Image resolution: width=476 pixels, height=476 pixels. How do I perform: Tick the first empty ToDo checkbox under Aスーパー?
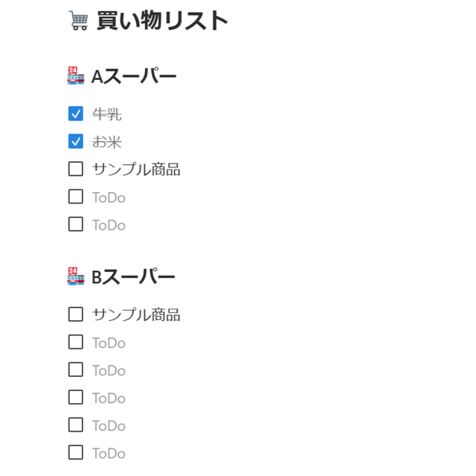pyautogui.click(x=75, y=197)
